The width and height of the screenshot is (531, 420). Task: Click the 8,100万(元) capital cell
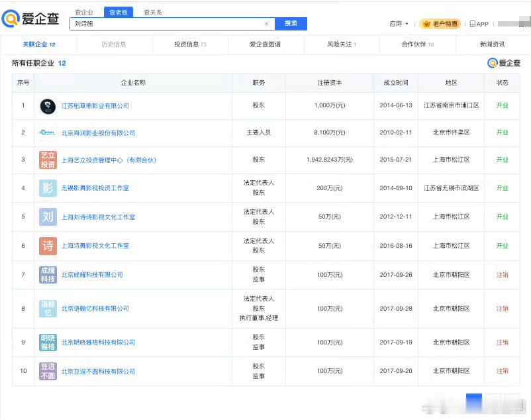coord(330,132)
